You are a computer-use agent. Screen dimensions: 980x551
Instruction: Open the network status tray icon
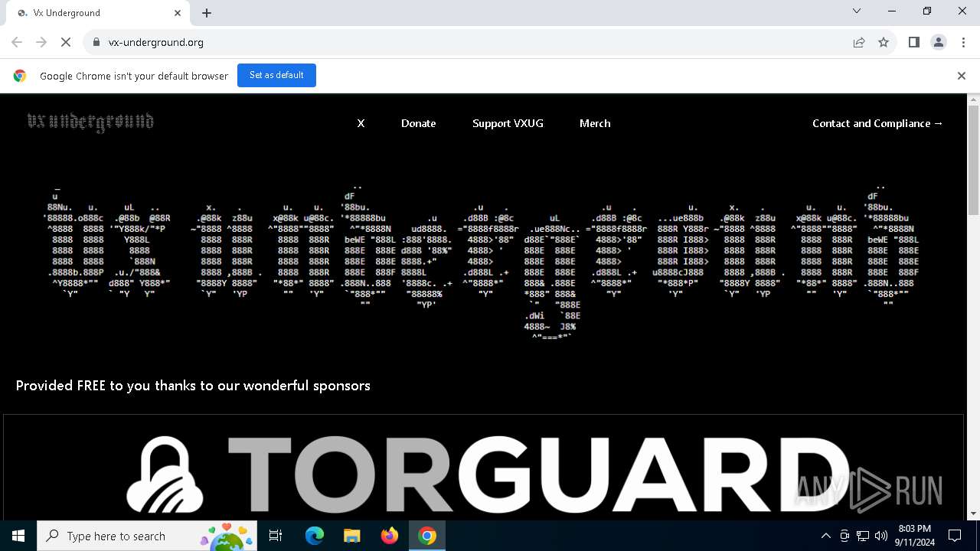863,536
